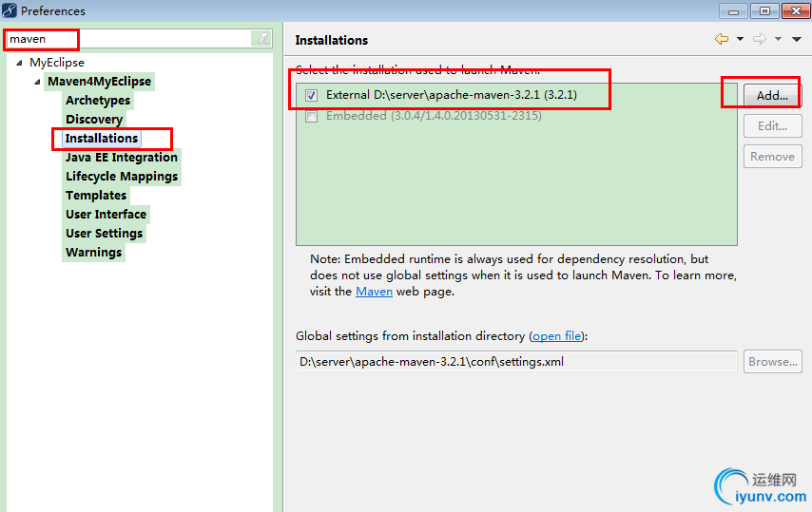Select the External D:\server\apache-maven-3.2.1 row text
The width and height of the screenshot is (812, 512).
[451, 95]
